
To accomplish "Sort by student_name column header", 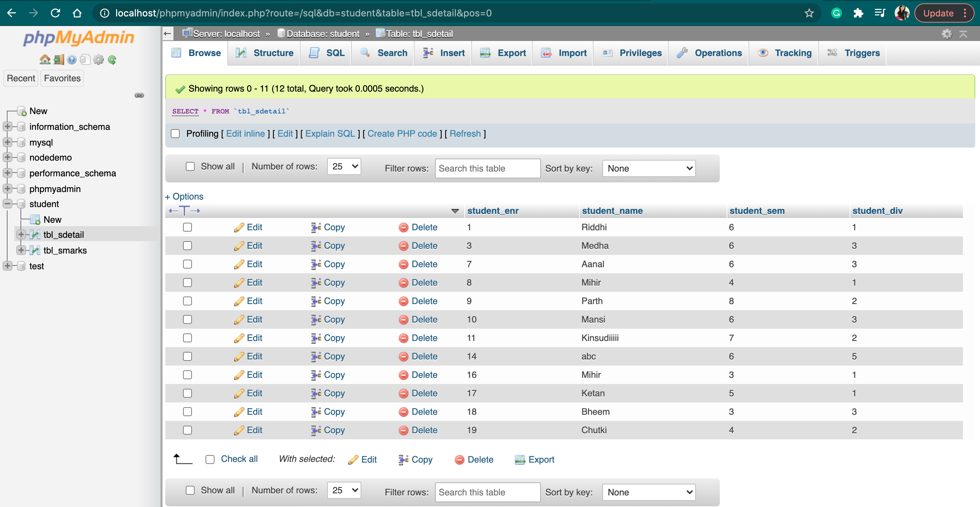I will pos(612,211).
